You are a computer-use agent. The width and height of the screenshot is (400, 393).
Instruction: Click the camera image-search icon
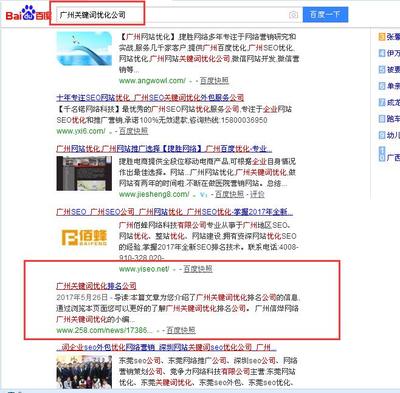[x=293, y=15]
